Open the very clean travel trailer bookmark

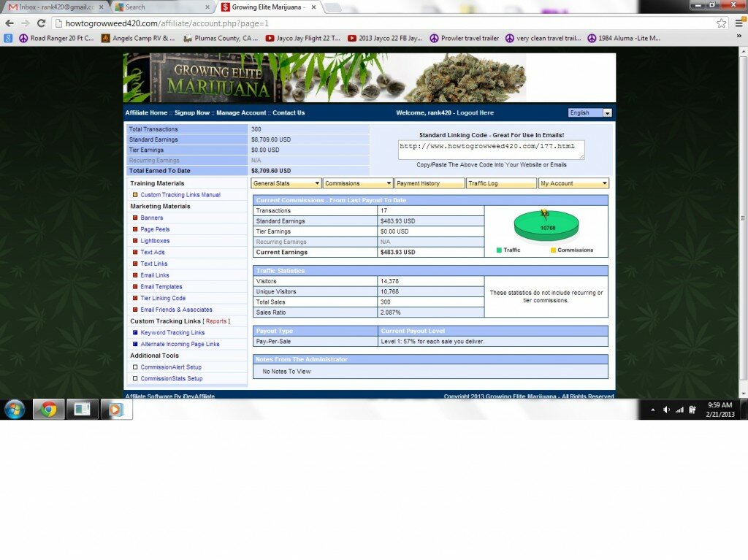click(x=543, y=38)
